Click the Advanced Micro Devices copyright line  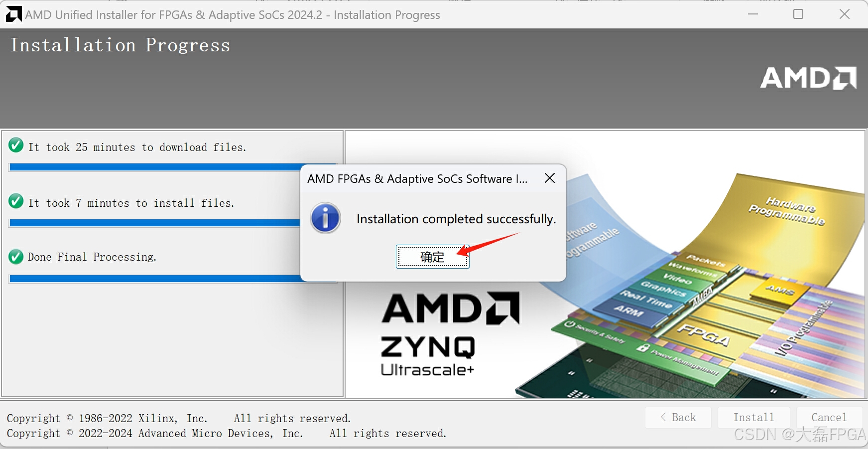[x=227, y=434]
